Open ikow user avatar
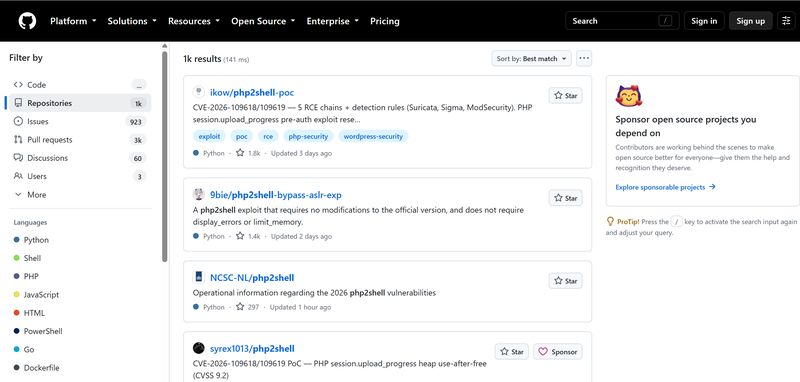Viewport: 800px width, 382px height. [x=198, y=92]
